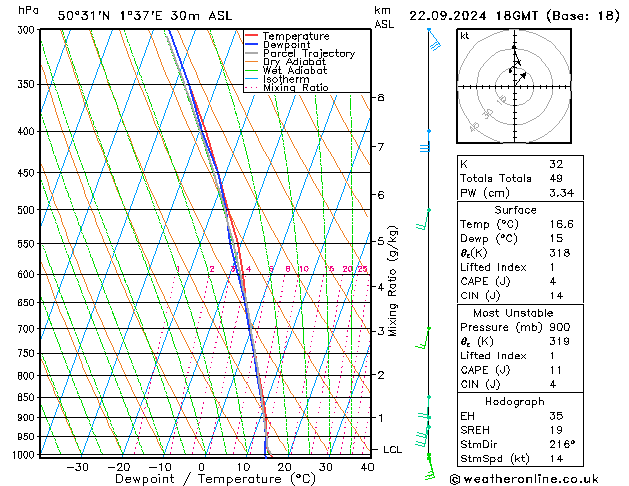This screenshot has width=629, height=486.
Task: Click the Pressure (mb) value 900
Action: (x=560, y=327)
